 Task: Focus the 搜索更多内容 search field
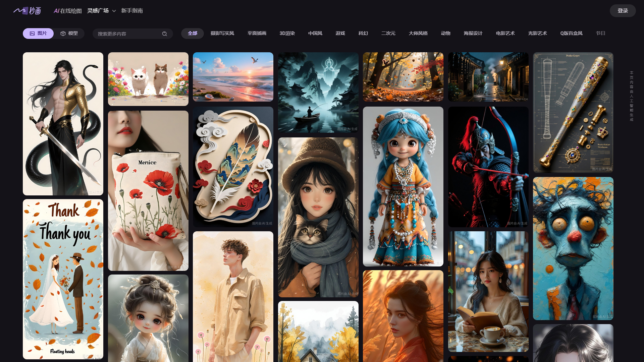(127, 34)
